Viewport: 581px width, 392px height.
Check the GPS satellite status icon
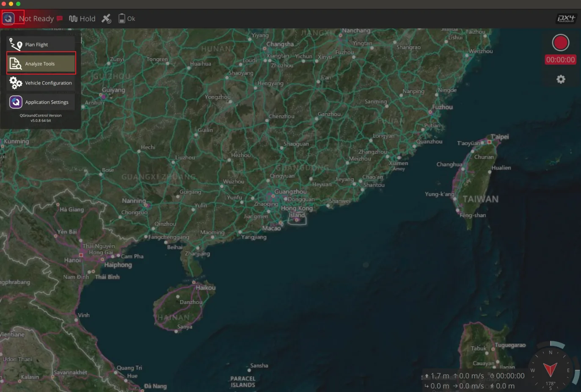click(x=106, y=19)
